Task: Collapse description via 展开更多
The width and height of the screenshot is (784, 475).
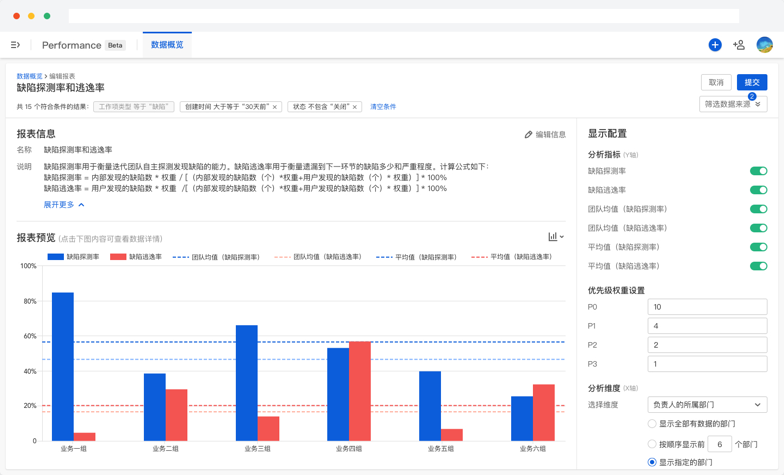Action: coord(64,205)
